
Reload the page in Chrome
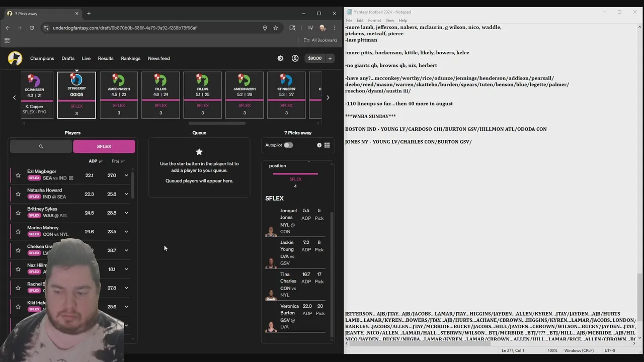click(x=32, y=28)
